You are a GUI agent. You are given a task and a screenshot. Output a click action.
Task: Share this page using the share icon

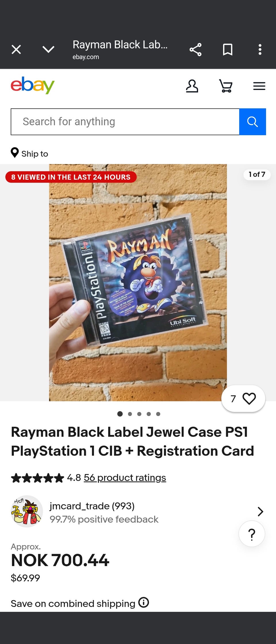point(195,49)
